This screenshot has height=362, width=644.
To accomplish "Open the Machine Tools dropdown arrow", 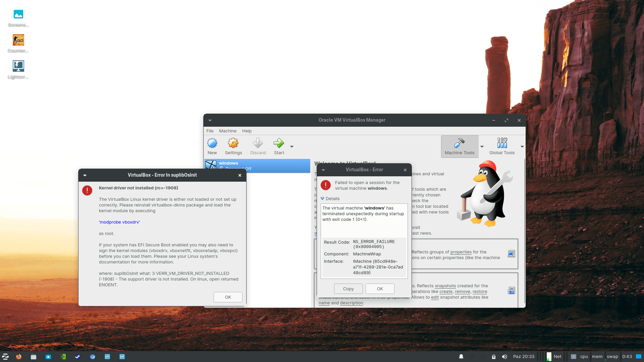I will (482, 146).
